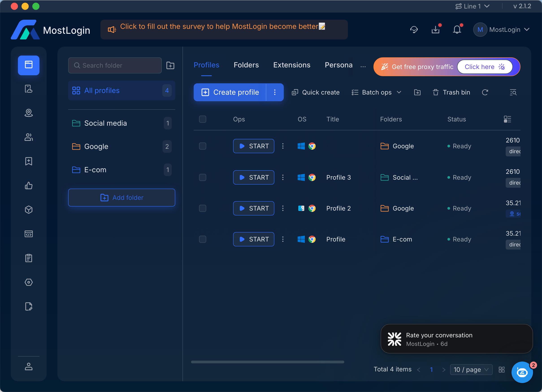Click the Add folder button
This screenshot has height=392, width=542.
click(122, 198)
